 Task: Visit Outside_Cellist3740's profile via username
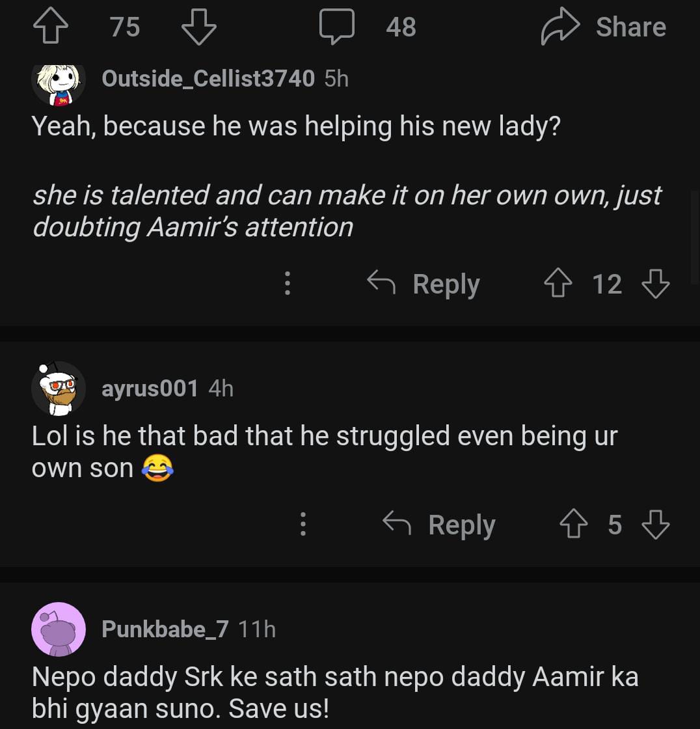click(208, 79)
